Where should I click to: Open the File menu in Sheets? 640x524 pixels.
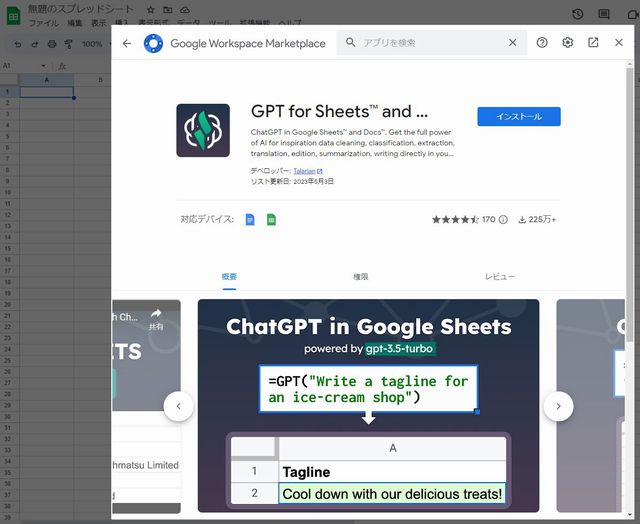44,23
